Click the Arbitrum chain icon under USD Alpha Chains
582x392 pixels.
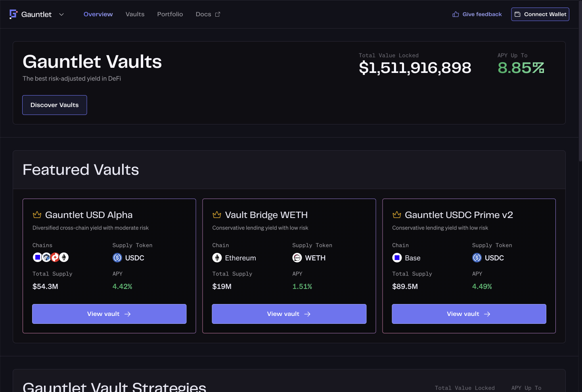[x=46, y=258]
